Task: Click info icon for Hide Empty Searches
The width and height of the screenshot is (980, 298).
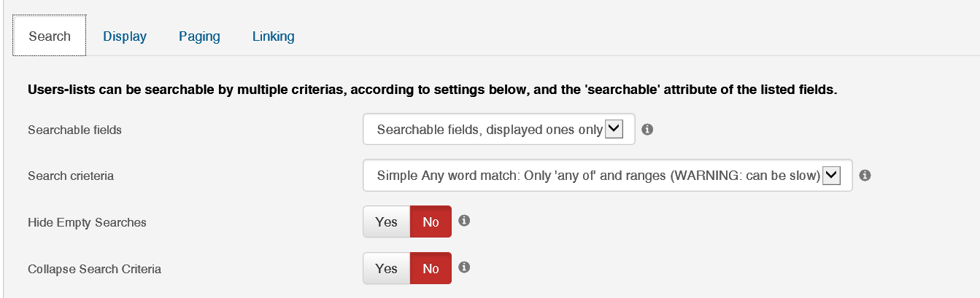Action: [463, 221]
